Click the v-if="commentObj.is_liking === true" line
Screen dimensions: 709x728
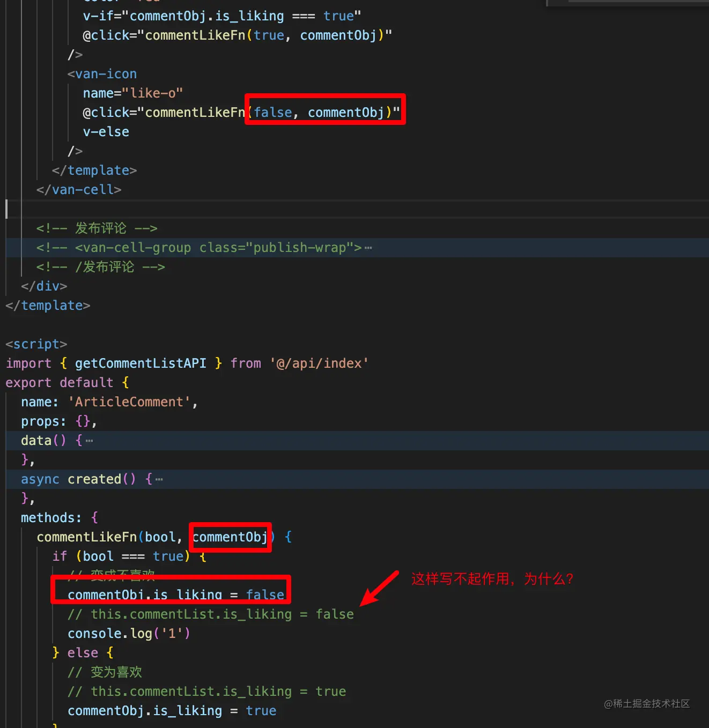222,16
